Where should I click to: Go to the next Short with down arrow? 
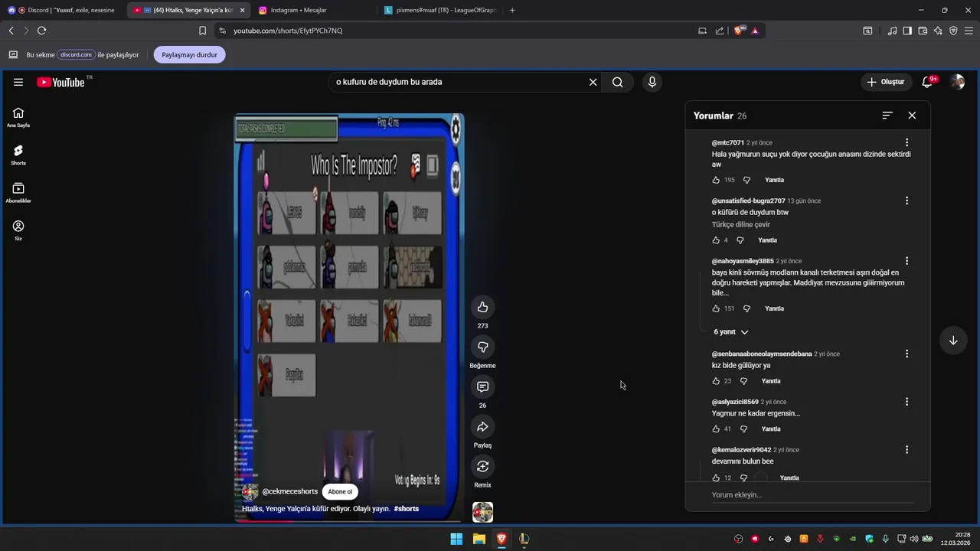[x=953, y=341]
